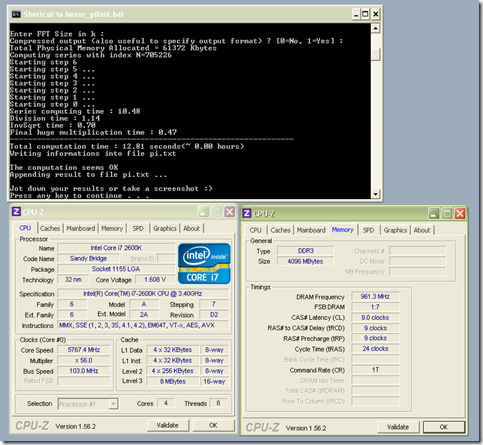
Task: Click the Code Name field Sandy Bridge
Action: point(88,258)
